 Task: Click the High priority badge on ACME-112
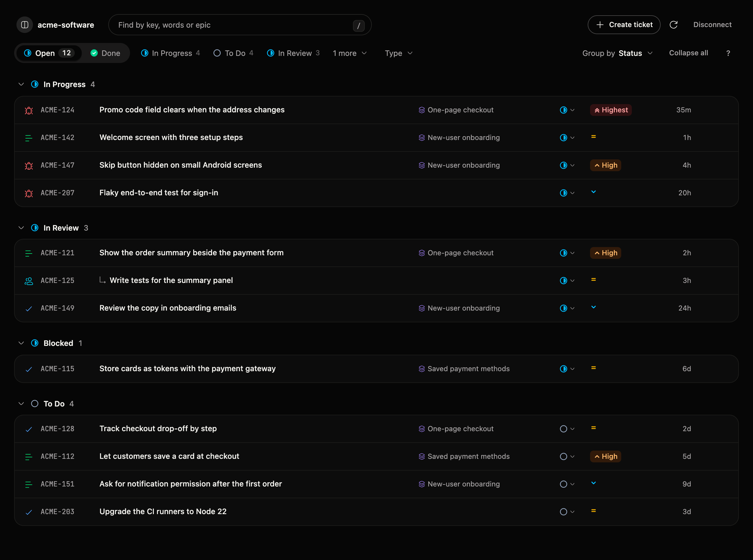pos(606,456)
